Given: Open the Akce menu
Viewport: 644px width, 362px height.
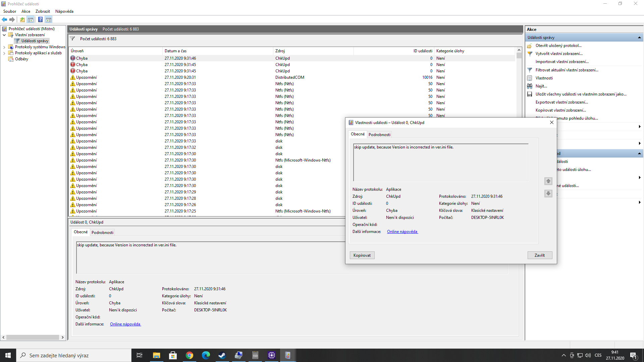Looking at the screenshot, I should [x=26, y=11].
